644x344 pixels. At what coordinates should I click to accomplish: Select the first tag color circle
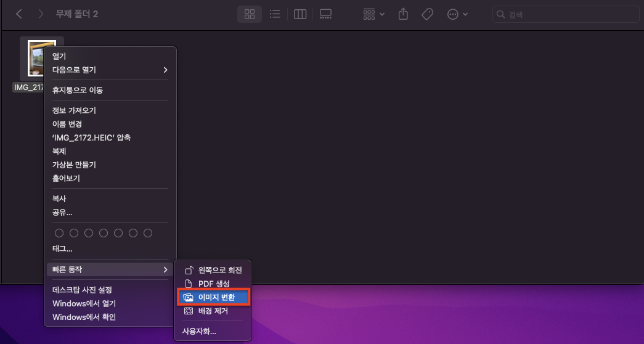point(59,233)
